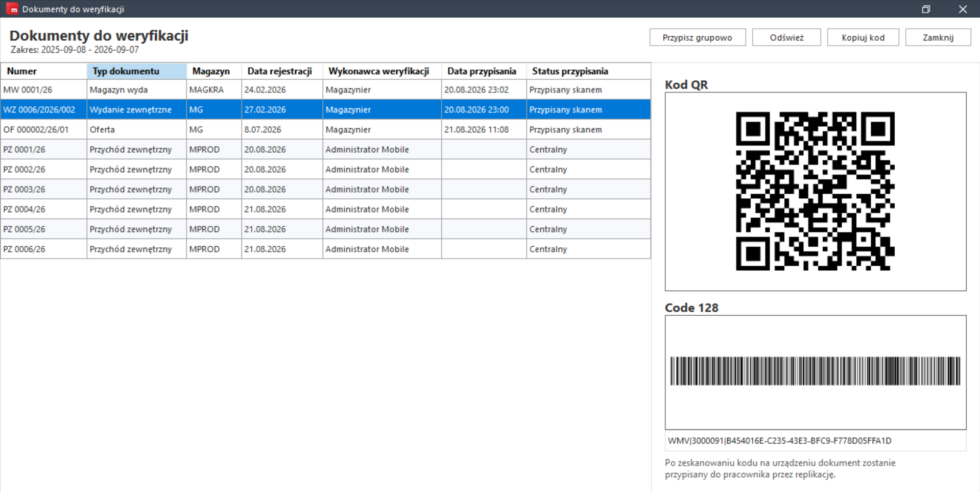
Task: Click MPROD warehouse in PZ 0005/26 row
Action: (x=214, y=229)
